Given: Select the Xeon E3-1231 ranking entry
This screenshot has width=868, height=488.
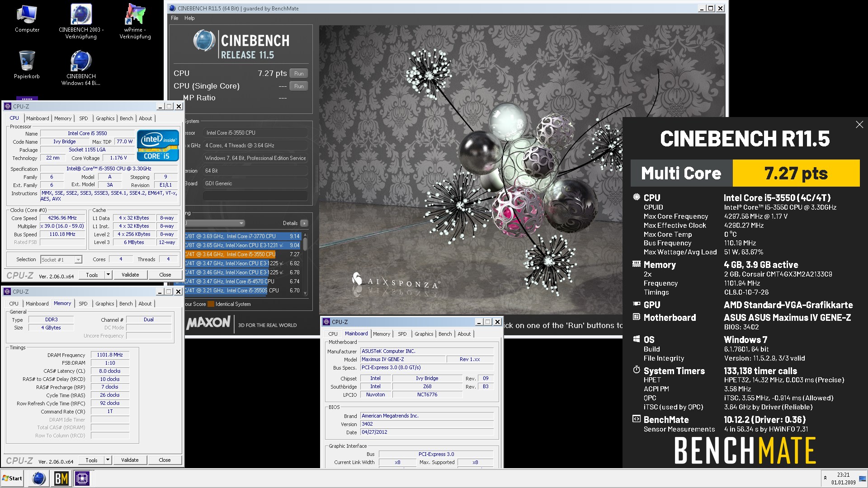Looking at the screenshot, I should pyautogui.click(x=243, y=245).
